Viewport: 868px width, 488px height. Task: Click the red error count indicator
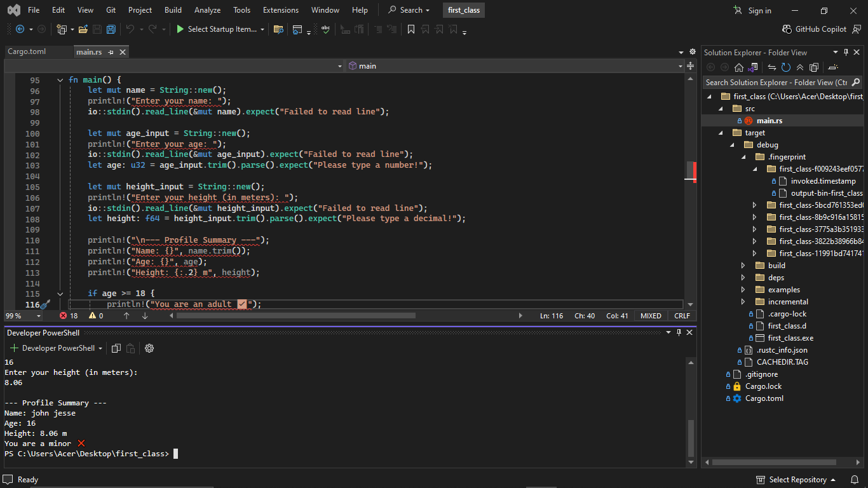click(x=69, y=316)
